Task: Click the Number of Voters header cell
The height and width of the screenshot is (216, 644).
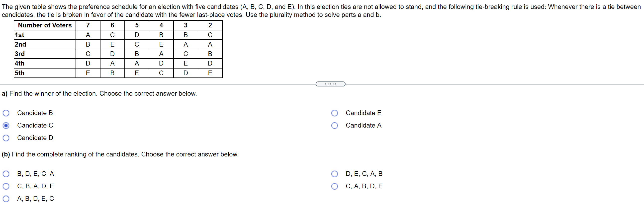Action: coord(44,25)
